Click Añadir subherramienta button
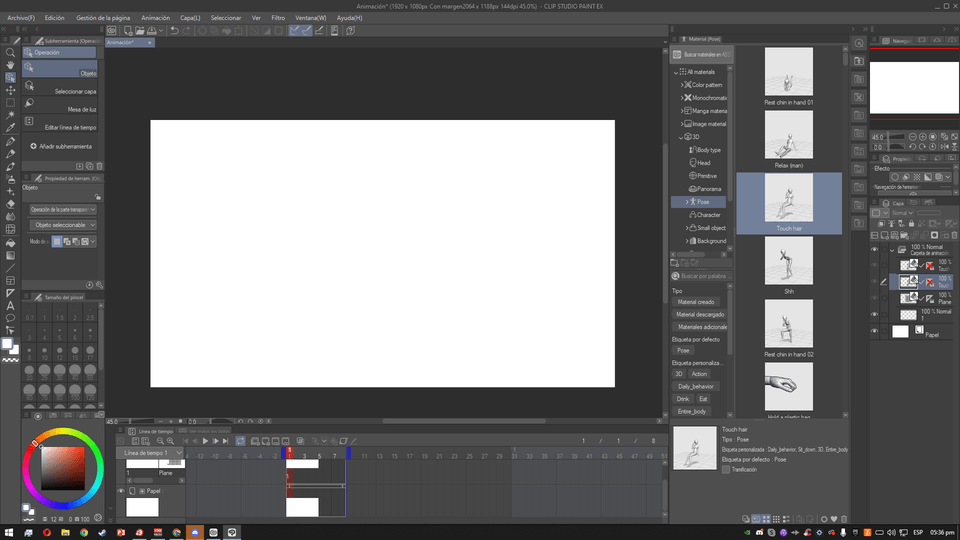 click(61, 146)
